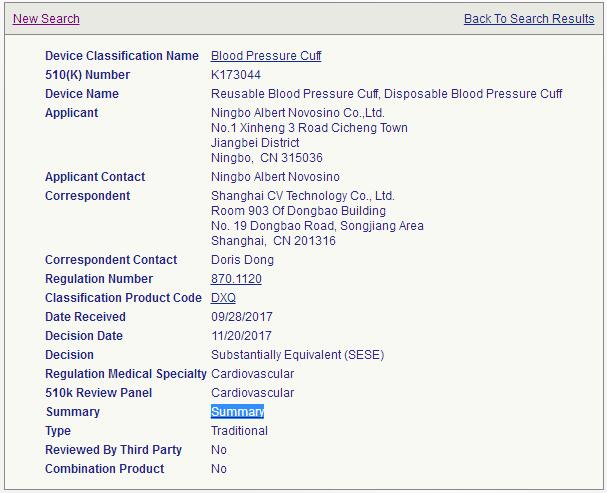The width and height of the screenshot is (607, 493).
Task: Click the Device Classification Name label
Action: (122, 56)
